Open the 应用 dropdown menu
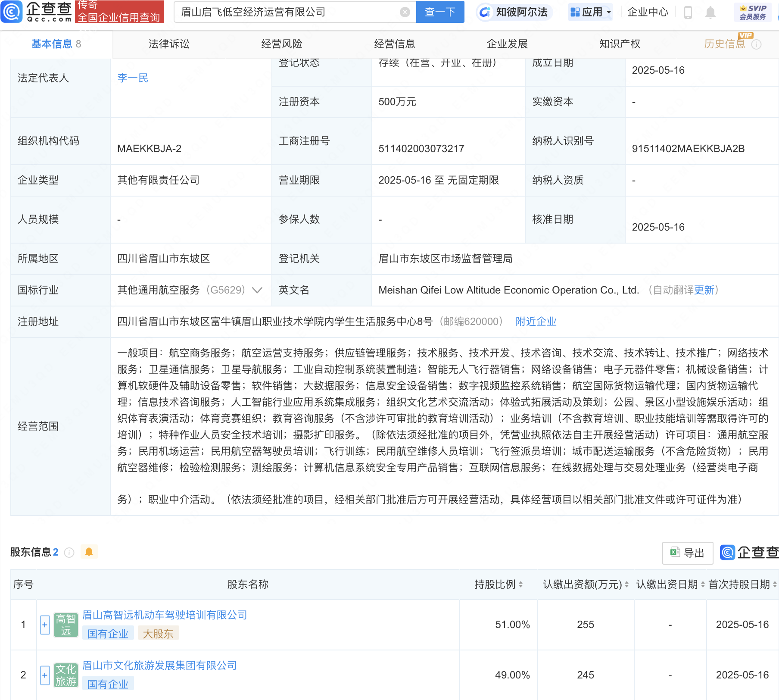Image resolution: width=779 pixels, height=700 pixels. [590, 12]
